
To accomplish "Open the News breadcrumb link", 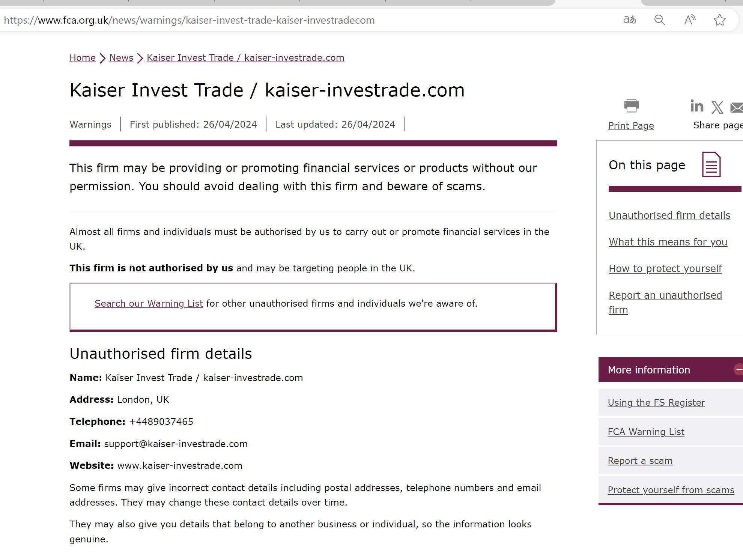I will pyautogui.click(x=121, y=58).
